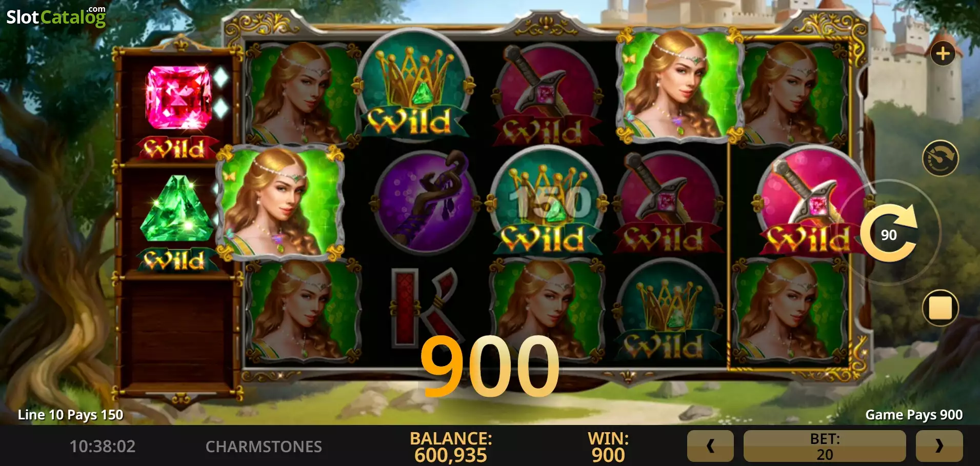
Task: Decrease bet with the left arrow
Action: 710,445
